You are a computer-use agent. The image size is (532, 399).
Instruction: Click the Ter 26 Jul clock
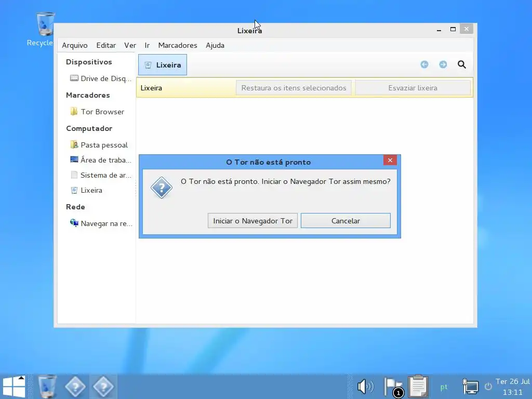(512, 387)
